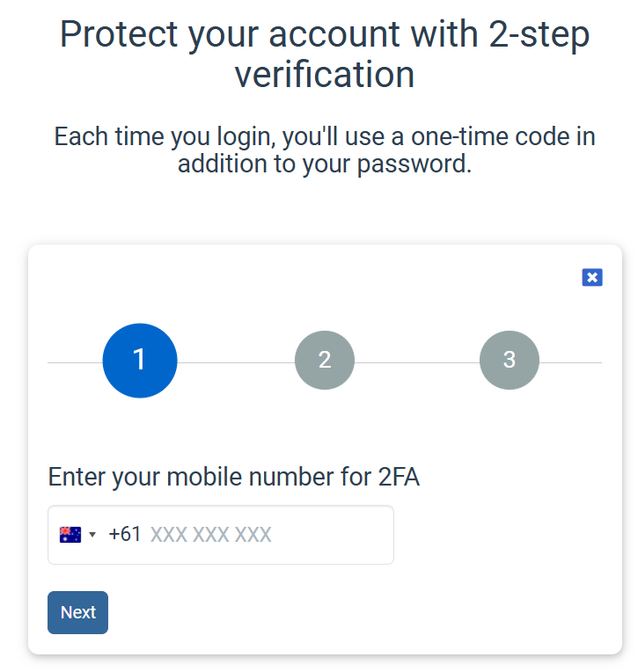Click progress line between steps 1 and 2

[236, 362]
